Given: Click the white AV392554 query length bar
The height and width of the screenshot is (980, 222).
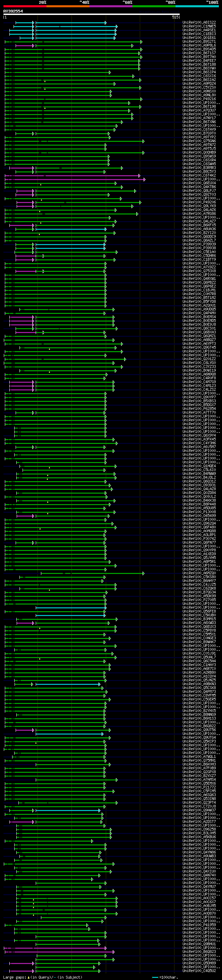Looking at the screenshot, I should (x=92, y=14).
